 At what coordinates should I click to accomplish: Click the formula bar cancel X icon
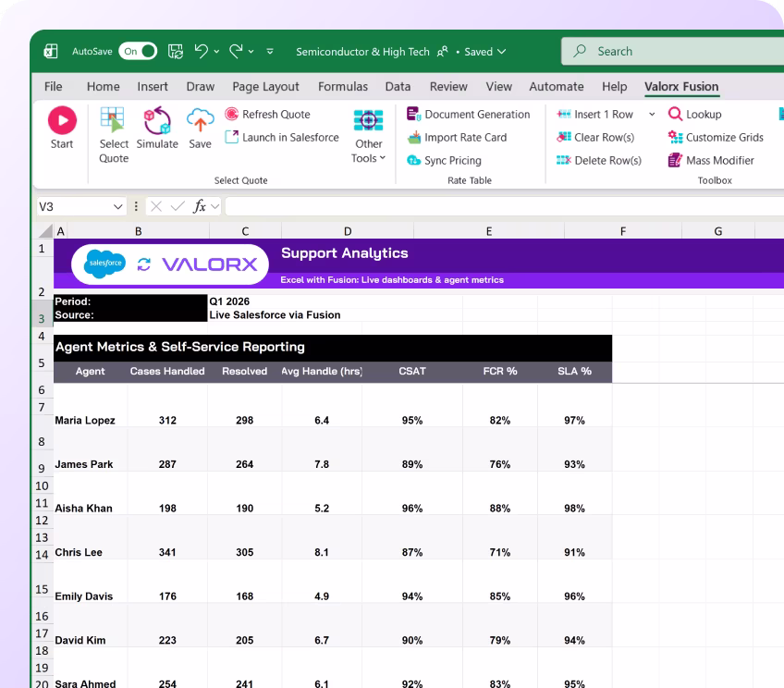[156, 206]
